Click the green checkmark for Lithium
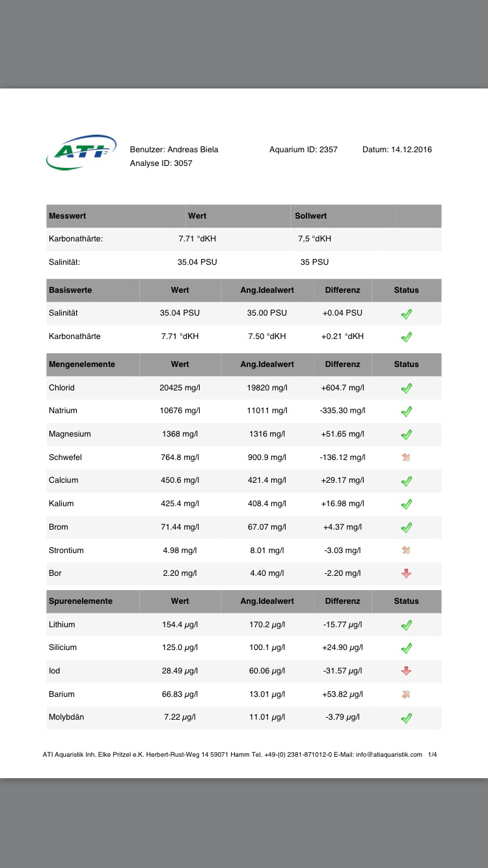This screenshot has width=488, height=868. point(407,625)
